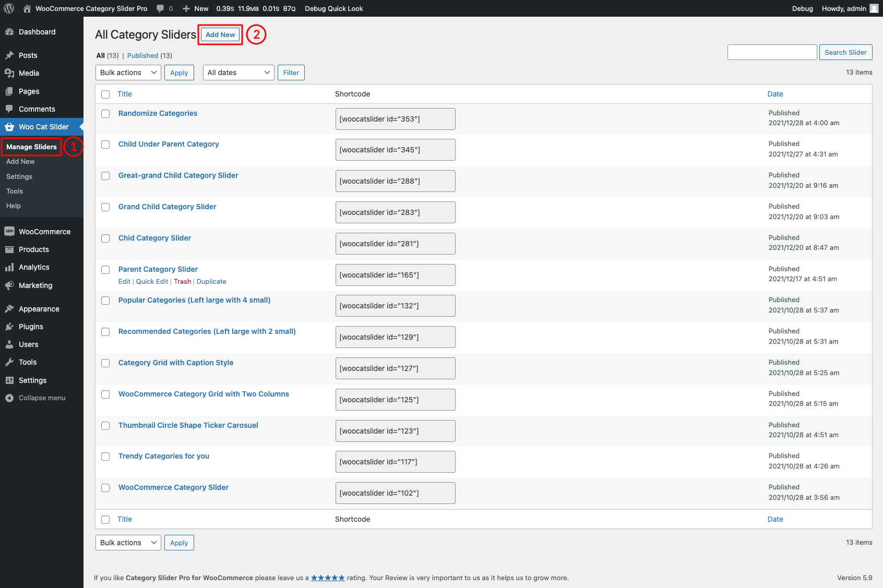Click the admin user avatar in top bar
The height and width of the screenshot is (588, 883).
coord(874,8)
